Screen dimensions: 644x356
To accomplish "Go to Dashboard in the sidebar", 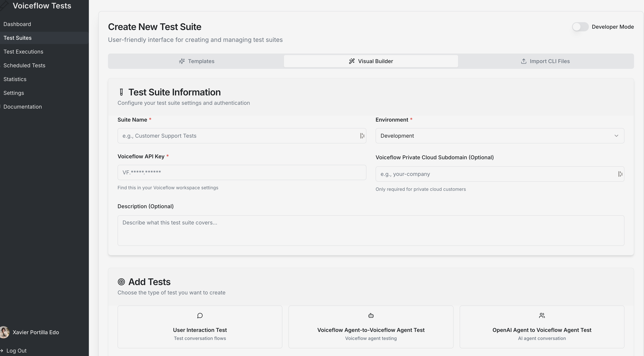I will (17, 24).
